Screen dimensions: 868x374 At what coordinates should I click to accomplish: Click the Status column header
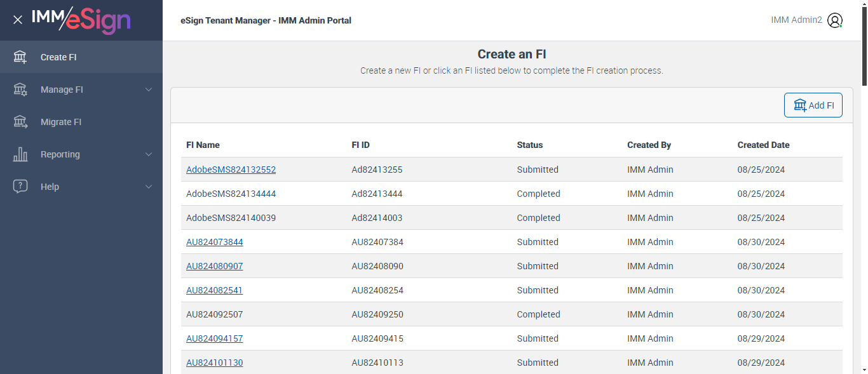click(530, 145)
